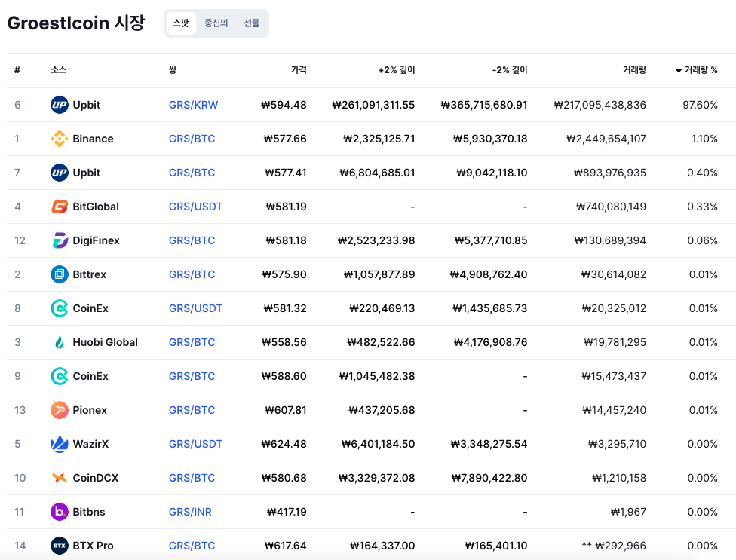The image size is (736, 560).
Task: Sort by 거래량 column header
Action: click(634, 70)
